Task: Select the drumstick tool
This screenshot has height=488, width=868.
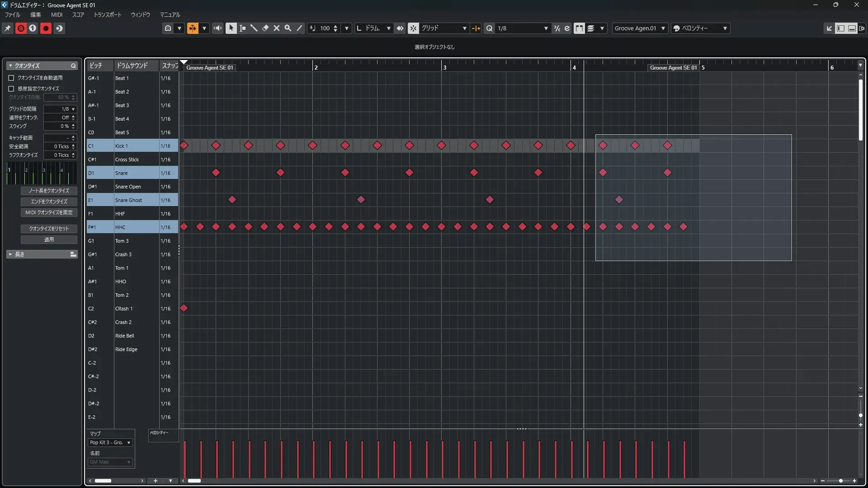Action: point(254,28)
